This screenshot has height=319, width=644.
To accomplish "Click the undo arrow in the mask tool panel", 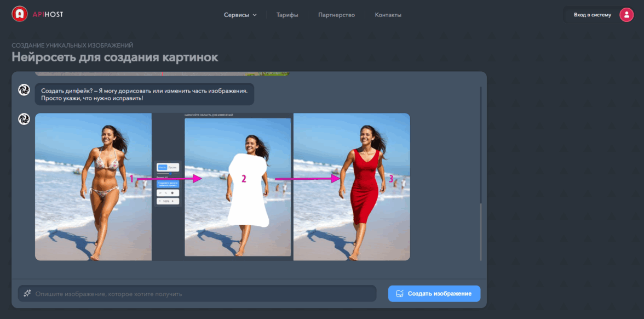I will pyautogui.click(x=160, y=193).
